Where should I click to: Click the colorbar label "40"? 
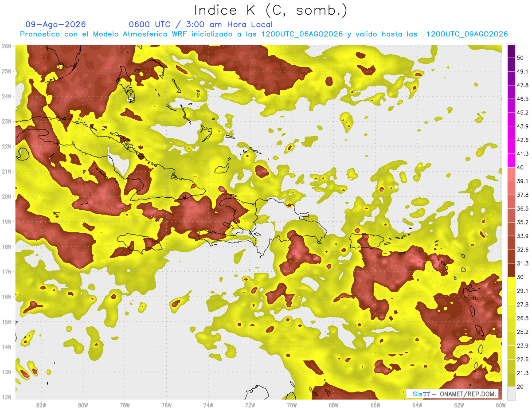(520, 167)
